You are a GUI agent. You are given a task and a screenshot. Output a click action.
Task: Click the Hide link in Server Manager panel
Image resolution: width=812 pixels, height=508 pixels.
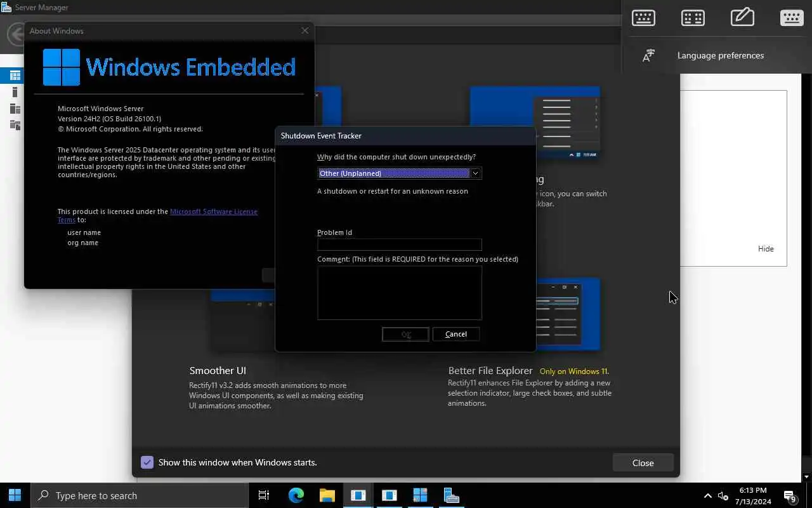[x=766, y=249]
